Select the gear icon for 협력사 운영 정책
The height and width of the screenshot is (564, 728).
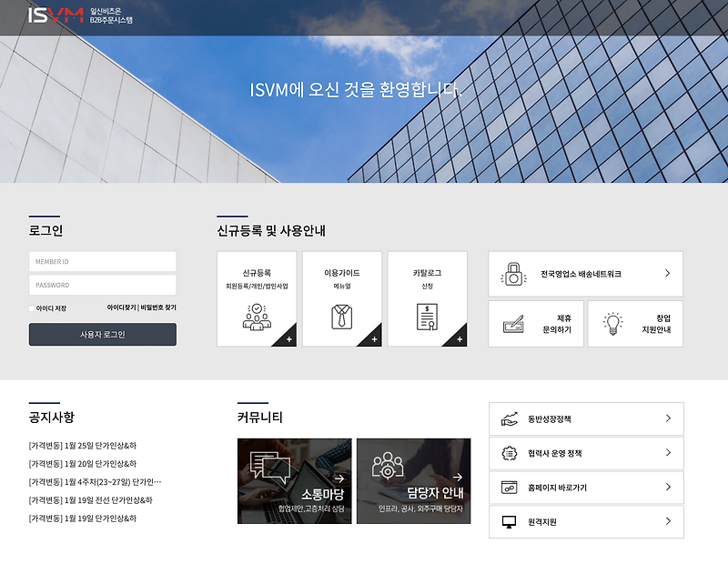pos(508,453)
